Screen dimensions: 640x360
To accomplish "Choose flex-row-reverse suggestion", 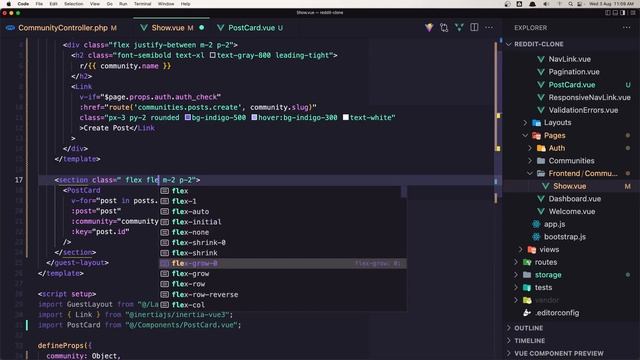I will click(x=282, y=294).
